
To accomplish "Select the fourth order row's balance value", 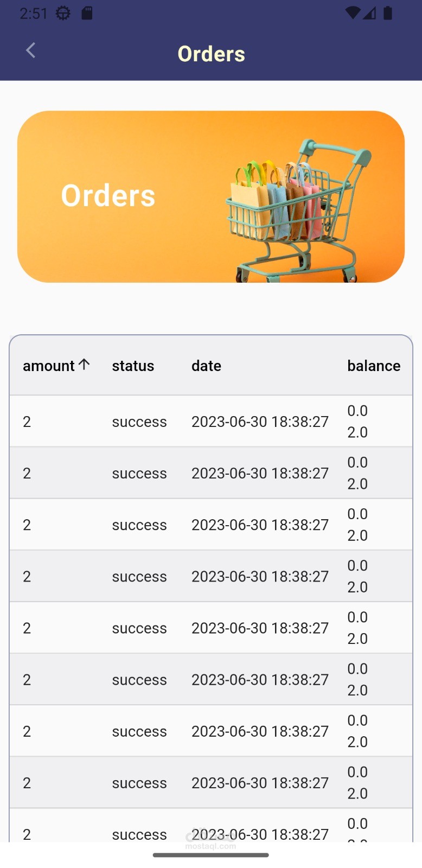I will coord(357,576).
